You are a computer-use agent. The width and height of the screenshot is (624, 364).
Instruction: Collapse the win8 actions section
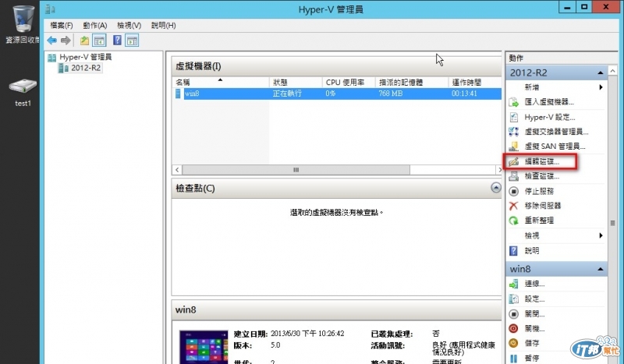tap(600, 270)
